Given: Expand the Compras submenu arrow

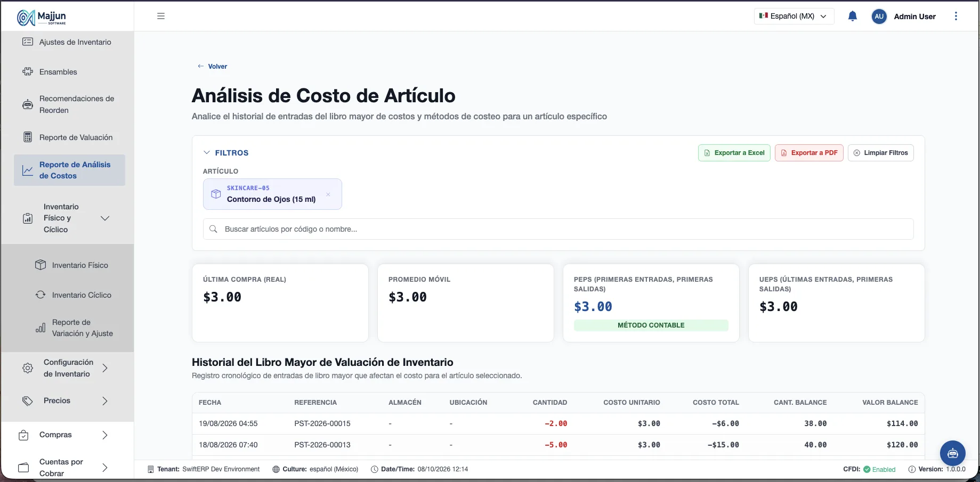Looking at the screenshot, I should click(105, 435).
